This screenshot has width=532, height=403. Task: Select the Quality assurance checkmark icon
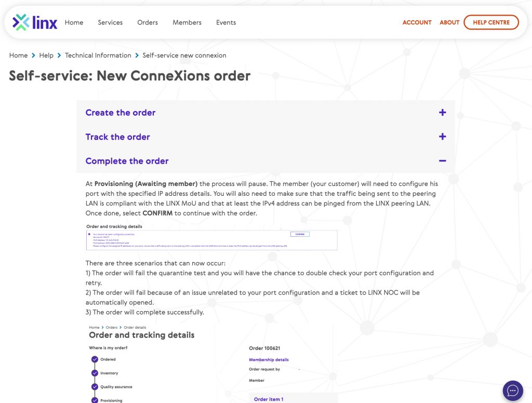95,386
